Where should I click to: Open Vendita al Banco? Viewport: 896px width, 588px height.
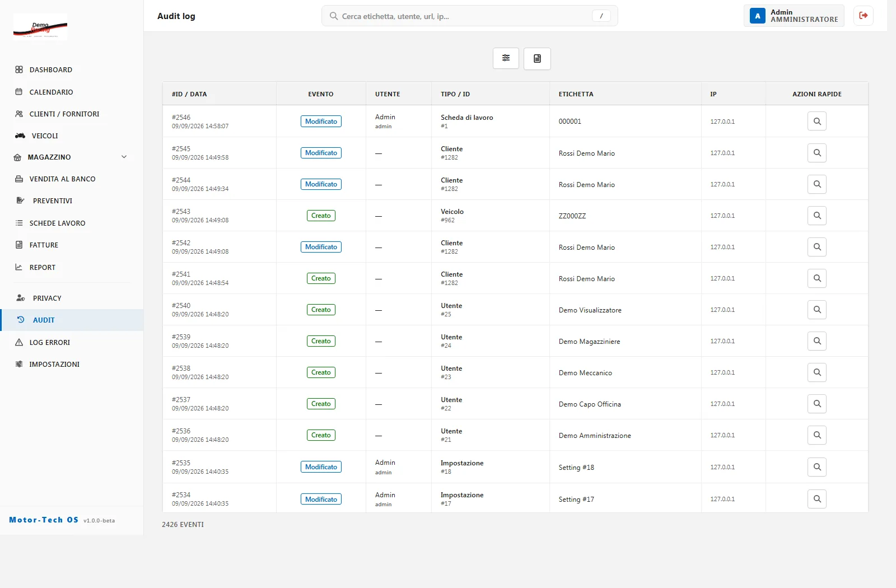pos(72,179)
